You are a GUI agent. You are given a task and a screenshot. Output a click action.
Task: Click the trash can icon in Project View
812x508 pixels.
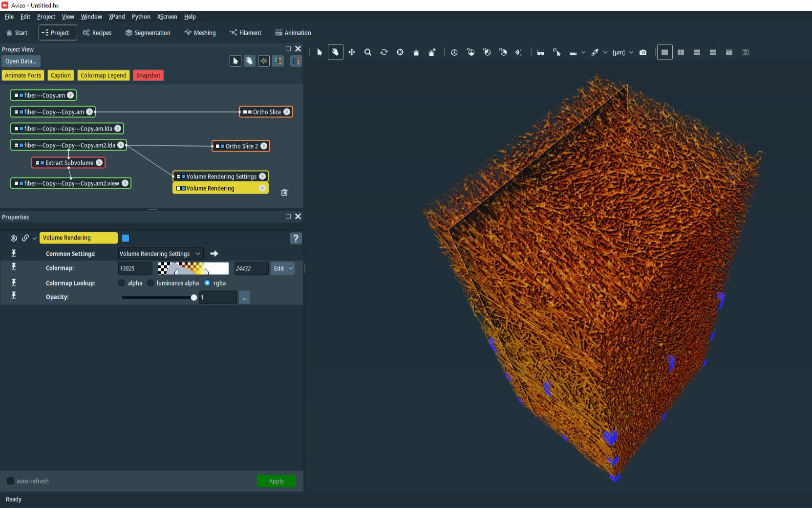coord(284,193)
